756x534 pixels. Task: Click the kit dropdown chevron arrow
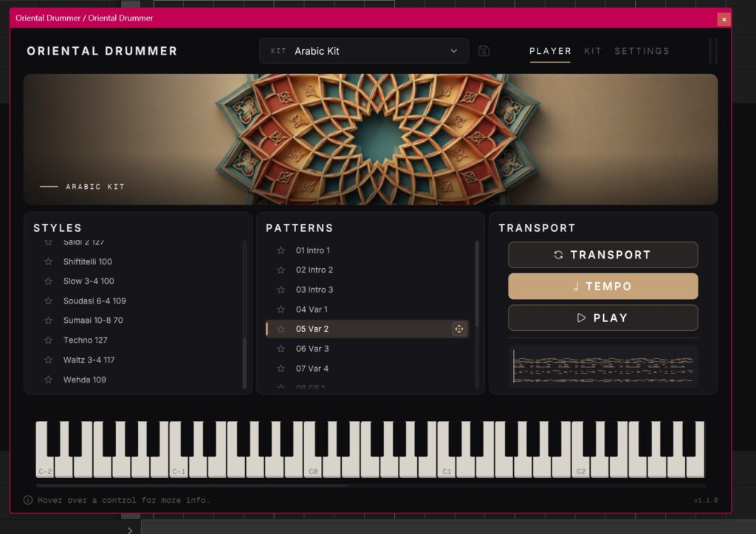coord(454,51)
